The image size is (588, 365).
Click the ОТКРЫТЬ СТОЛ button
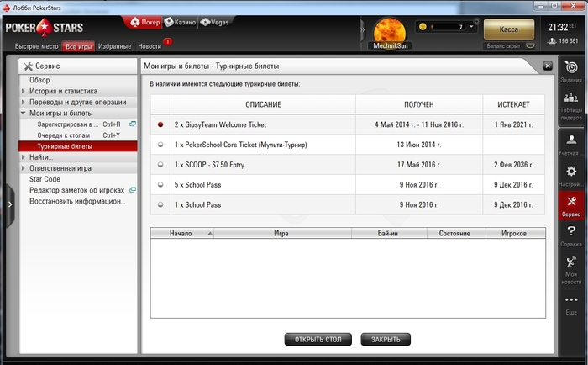(318, 340)
